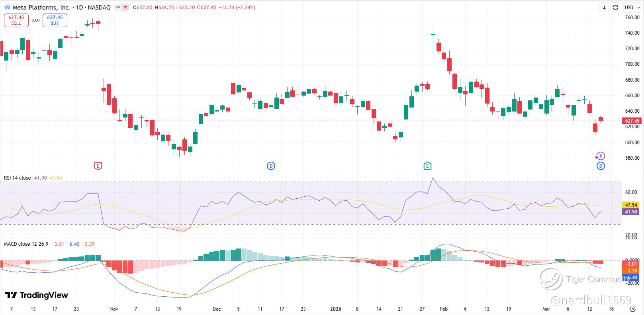Click the 21 date label on the time axis
644x315 pixels.
(x=401, y=309)
